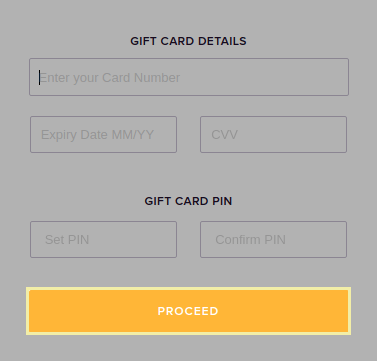
Task: Select the first field under GIFT CARD PIN
Action: pos(103,239)
